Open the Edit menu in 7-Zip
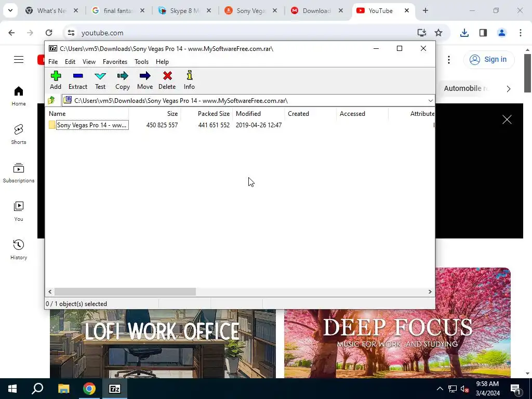 pos(70,62)
